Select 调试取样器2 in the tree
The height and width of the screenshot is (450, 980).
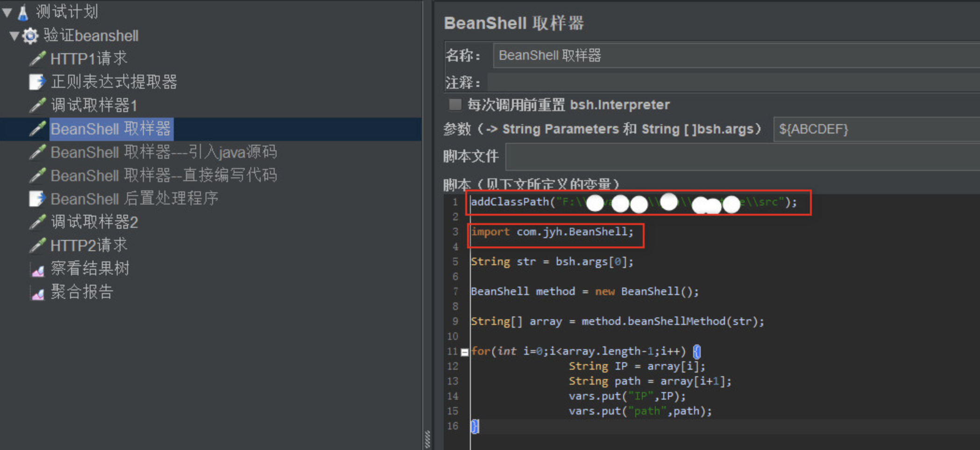(x=94, y=222)
